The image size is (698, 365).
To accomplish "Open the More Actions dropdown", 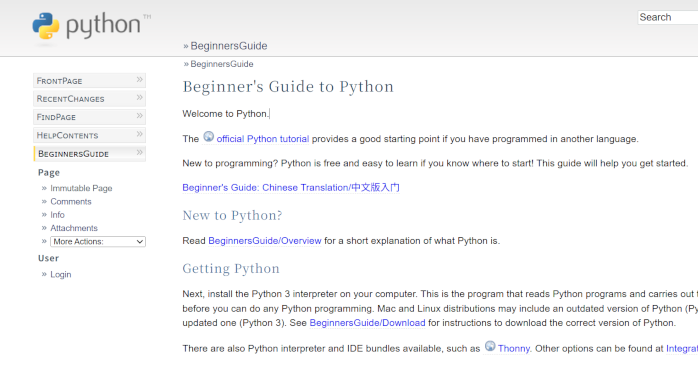I will click(98, 242).
